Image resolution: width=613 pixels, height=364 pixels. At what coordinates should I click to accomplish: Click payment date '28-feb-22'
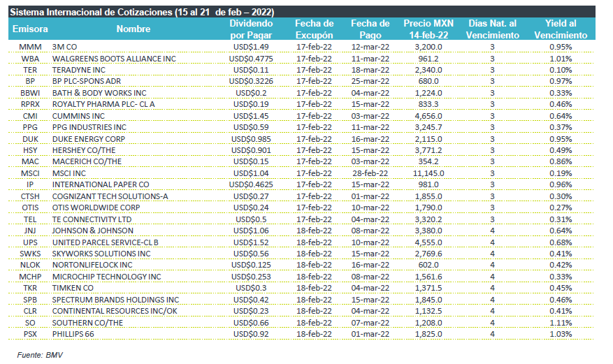pyautogui.click(x=370, y=173)
